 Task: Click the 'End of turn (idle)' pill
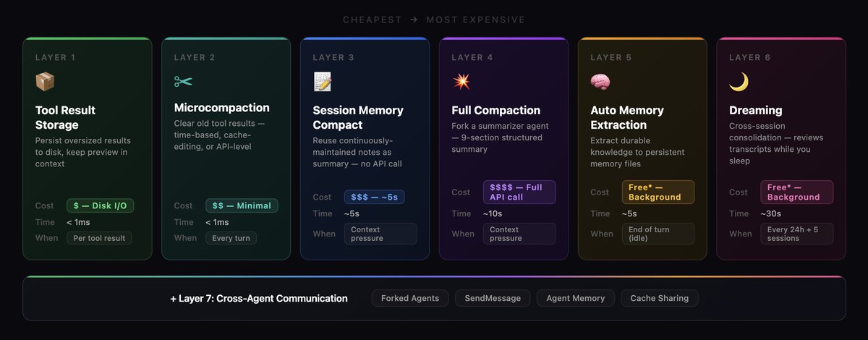coord(658,234)
